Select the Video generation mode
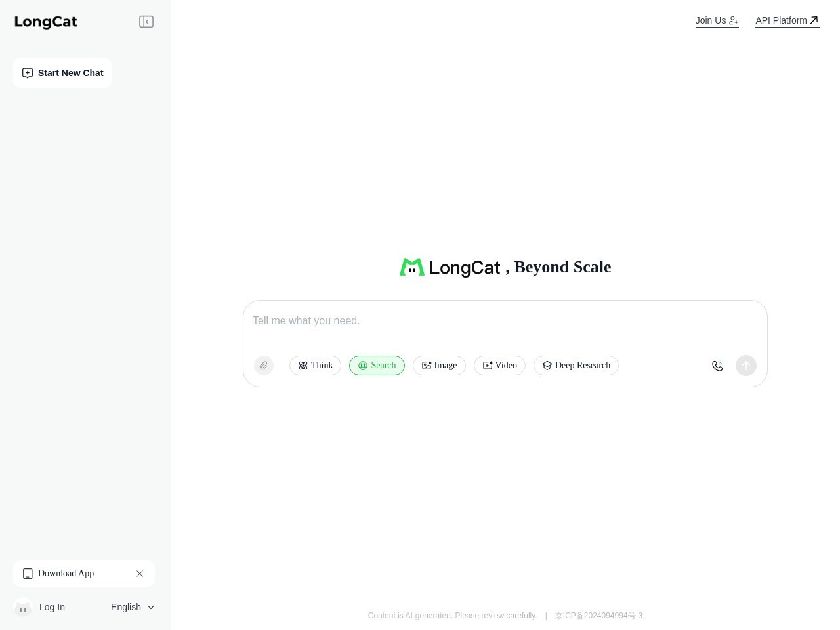 499,366
